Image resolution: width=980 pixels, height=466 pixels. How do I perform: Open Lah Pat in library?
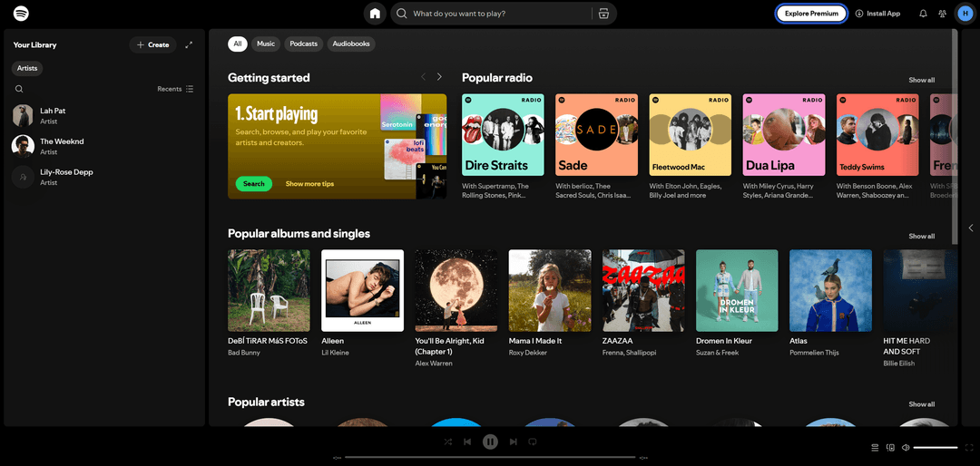(x=104, y=115)
